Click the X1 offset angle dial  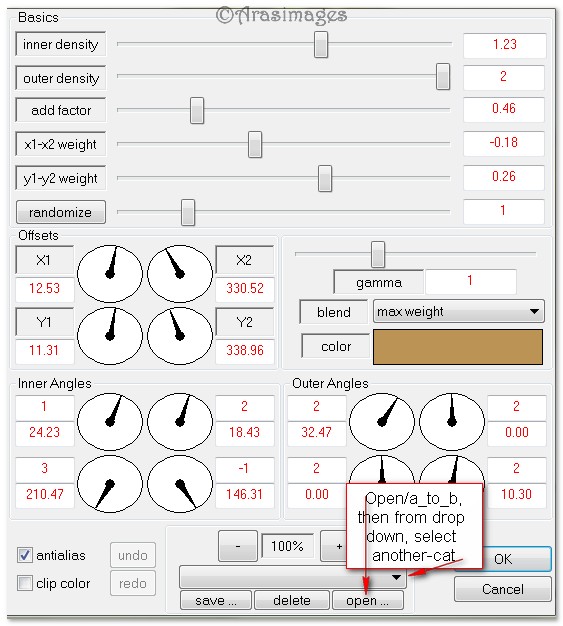[110, 274]
